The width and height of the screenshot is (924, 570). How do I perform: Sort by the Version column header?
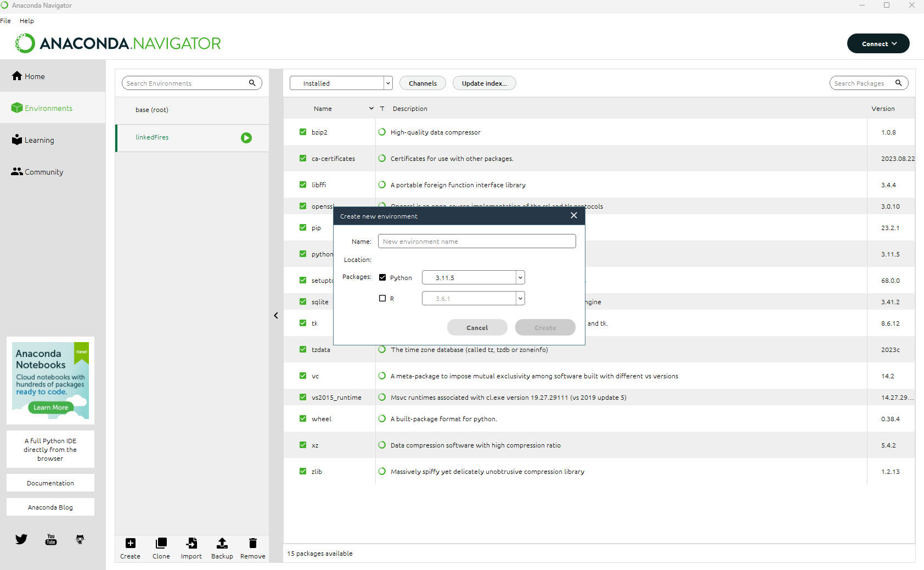[x=883, y=109]
